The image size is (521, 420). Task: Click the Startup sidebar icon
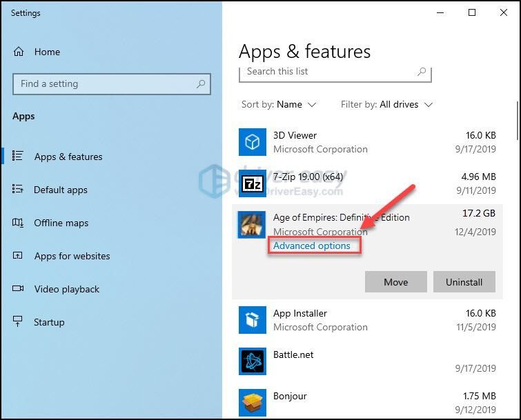18,321
